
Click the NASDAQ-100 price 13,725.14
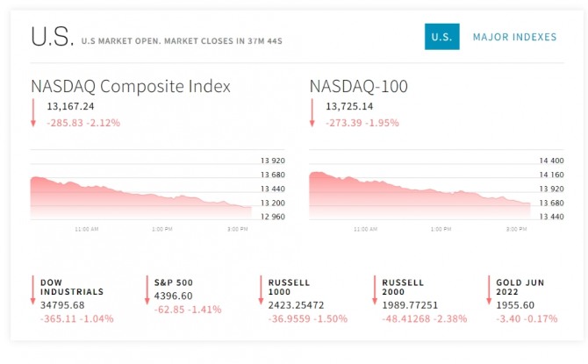349,107
